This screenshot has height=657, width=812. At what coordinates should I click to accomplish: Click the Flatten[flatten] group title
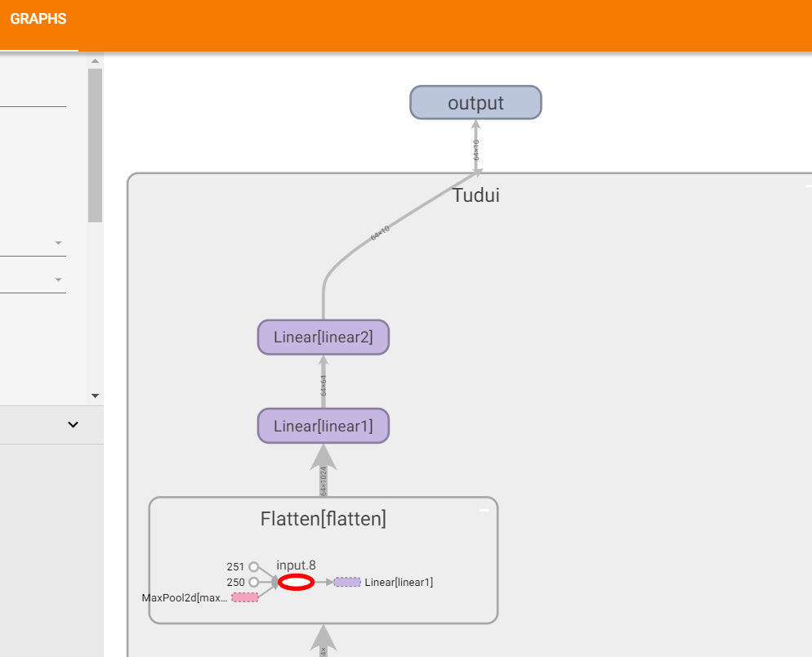(323, 518)
